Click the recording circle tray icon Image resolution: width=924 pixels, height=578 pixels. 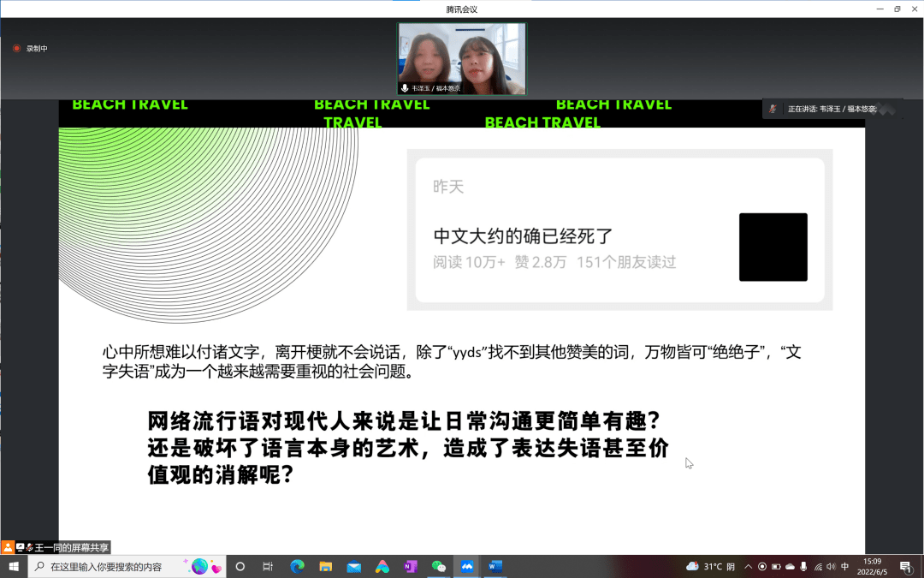[x=762, y=567]
